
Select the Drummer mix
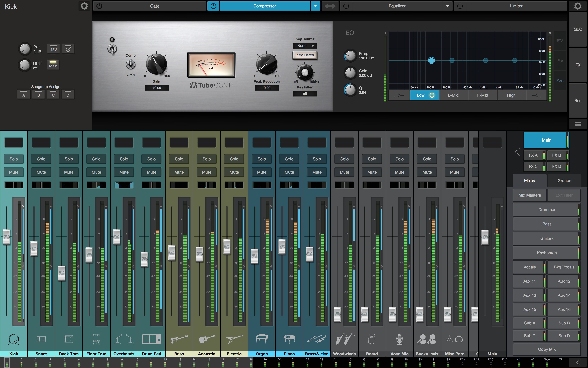coord(547,210)
